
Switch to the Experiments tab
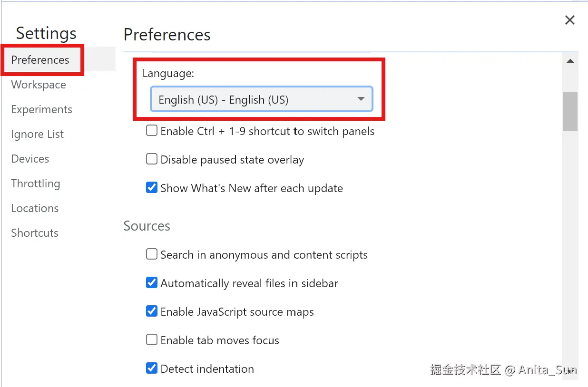pos(42,109)
